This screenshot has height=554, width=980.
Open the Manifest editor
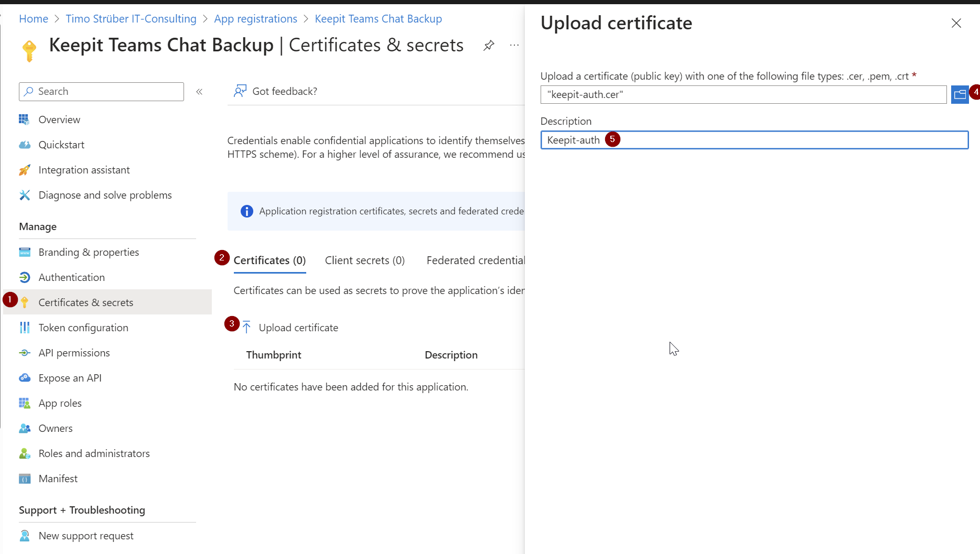pyautogui.click(x=58, y=479)
